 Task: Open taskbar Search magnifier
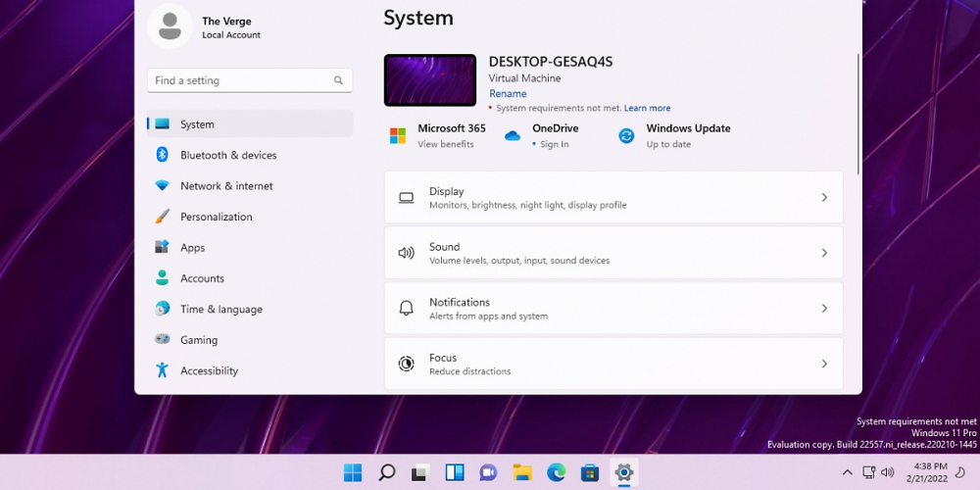[x=387, y=472]
